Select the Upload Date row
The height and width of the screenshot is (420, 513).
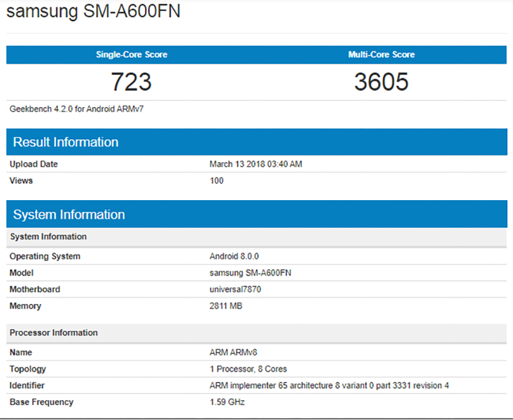(x=33, y=164)
